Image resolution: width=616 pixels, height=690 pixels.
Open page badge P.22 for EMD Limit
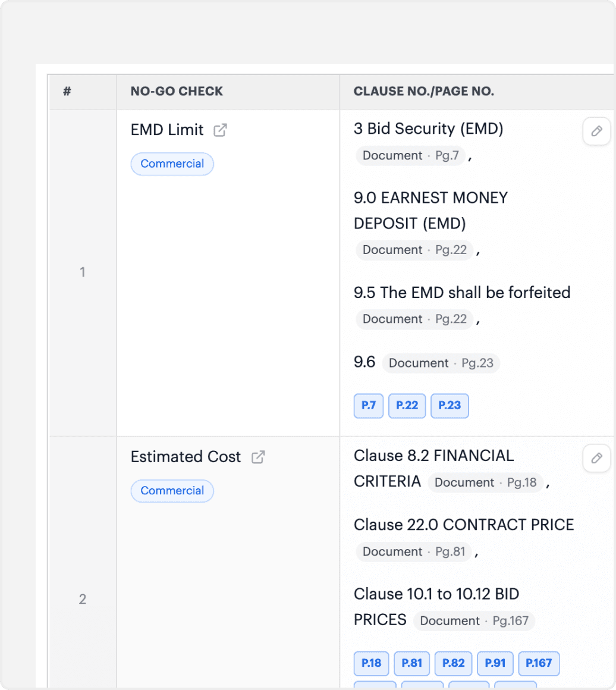point(407,405)
